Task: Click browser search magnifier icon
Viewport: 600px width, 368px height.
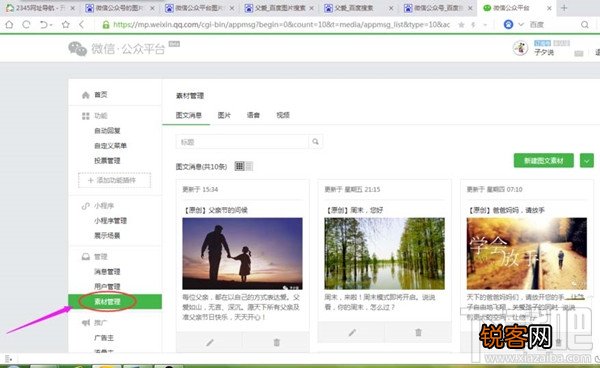Action: (x=585, y=25)
